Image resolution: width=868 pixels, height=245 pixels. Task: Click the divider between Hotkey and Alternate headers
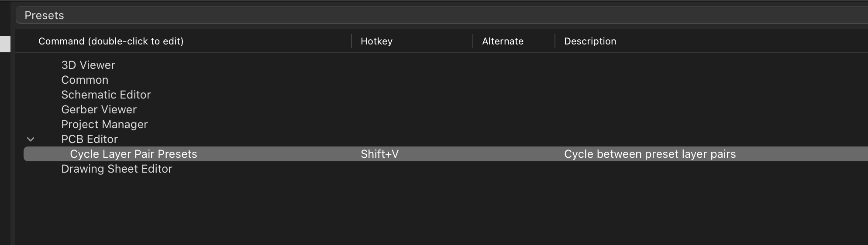pos(473,41)
